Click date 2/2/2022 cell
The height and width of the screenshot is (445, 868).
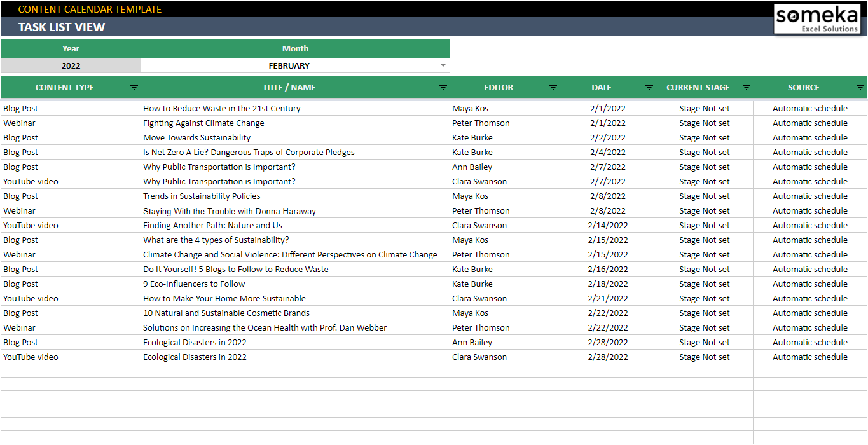click(x=607, y=137)
